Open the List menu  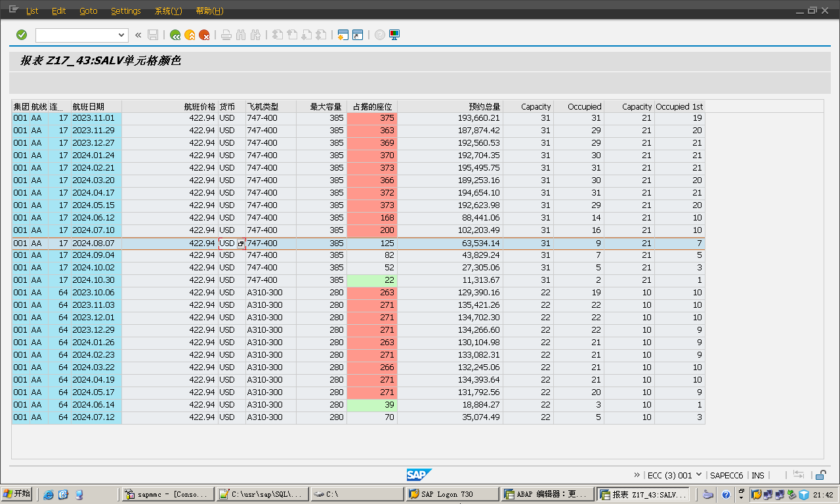point(32,11)
